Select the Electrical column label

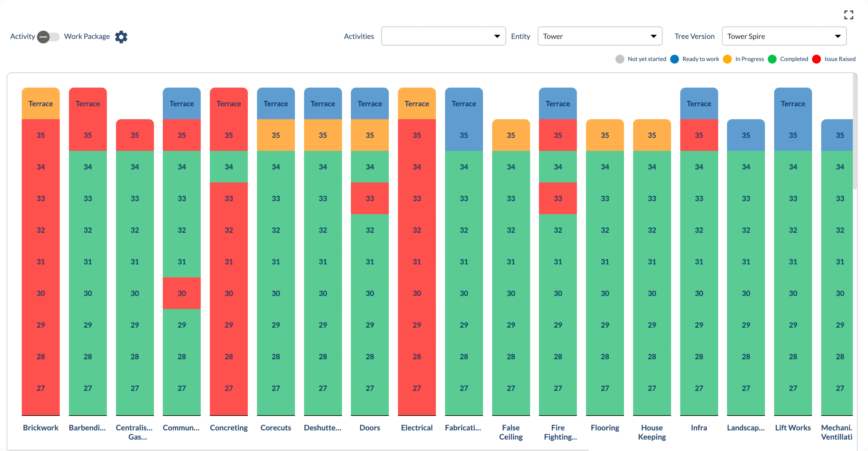[417, 427]
